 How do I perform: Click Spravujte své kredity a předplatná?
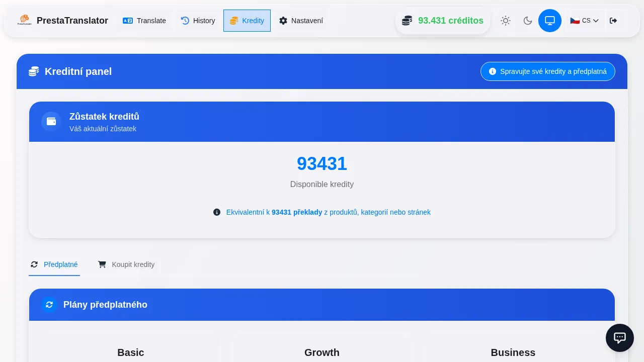pyautogui.click(x=548, y=71)
